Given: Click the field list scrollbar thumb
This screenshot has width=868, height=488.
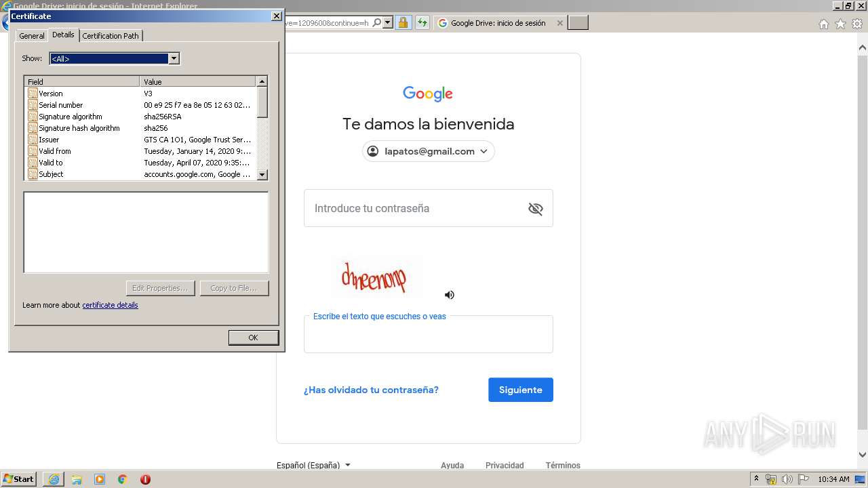Looking at the screenshot, I should click(262, 102).
